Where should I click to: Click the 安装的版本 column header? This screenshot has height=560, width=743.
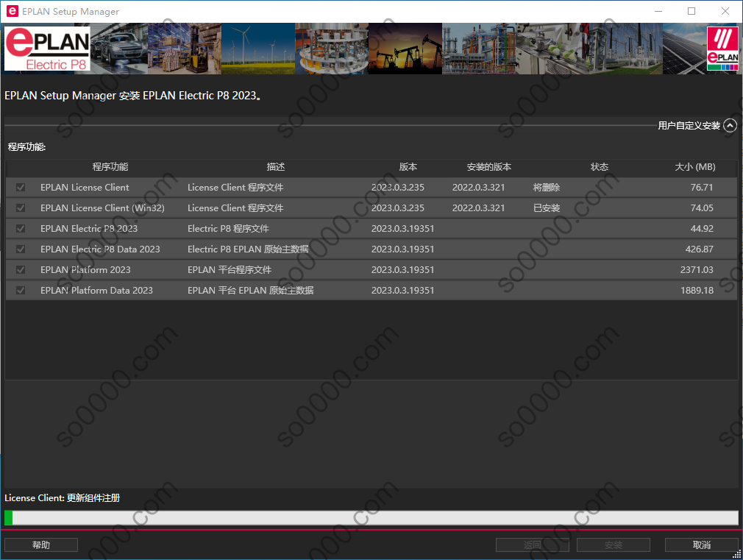(x=489, y=167)
